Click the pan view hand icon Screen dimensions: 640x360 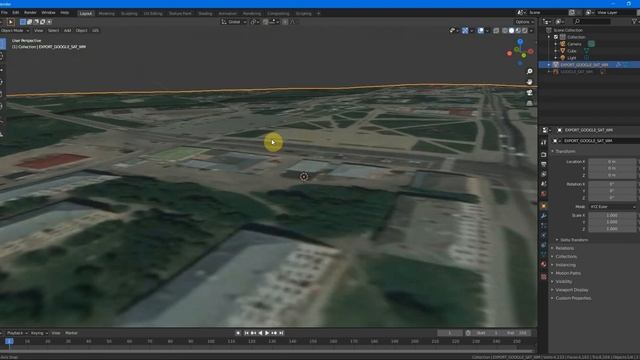click(529, 82)
